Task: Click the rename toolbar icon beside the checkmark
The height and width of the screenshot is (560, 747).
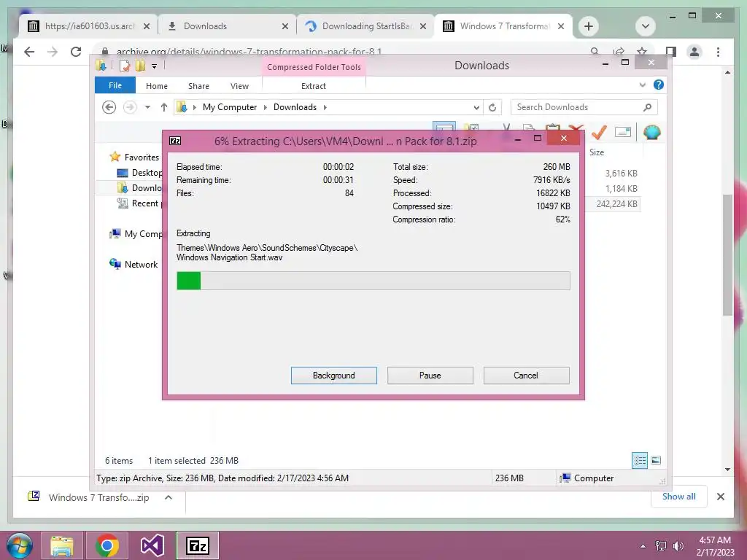Action: click(x=623, y=132)
